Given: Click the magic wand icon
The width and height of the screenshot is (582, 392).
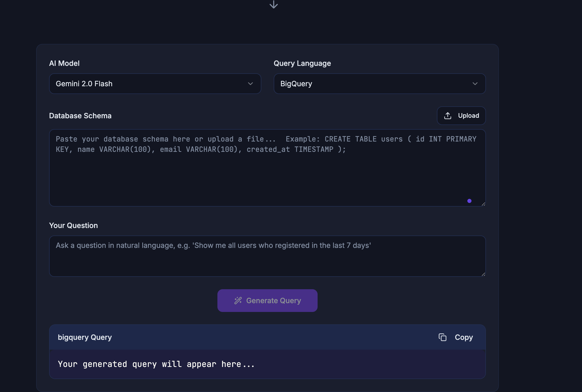Looking at the screenshot, I should click(x=238, y=300).
